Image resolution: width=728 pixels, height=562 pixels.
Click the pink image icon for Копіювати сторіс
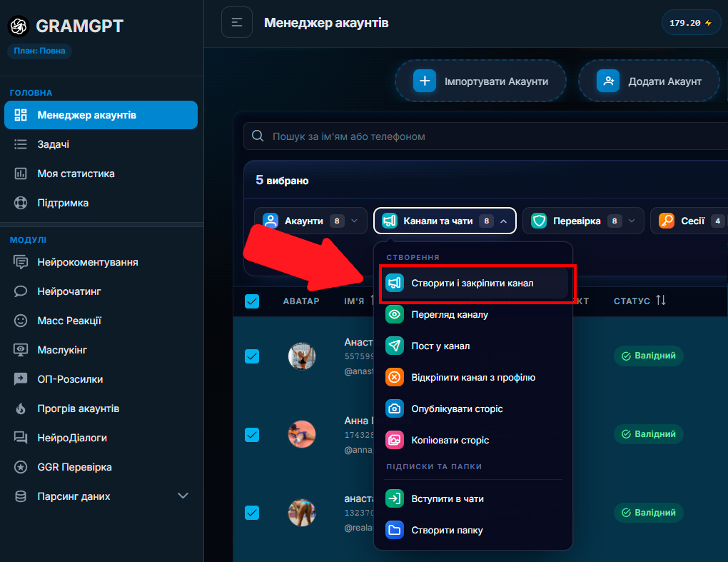tap(394, 440)
